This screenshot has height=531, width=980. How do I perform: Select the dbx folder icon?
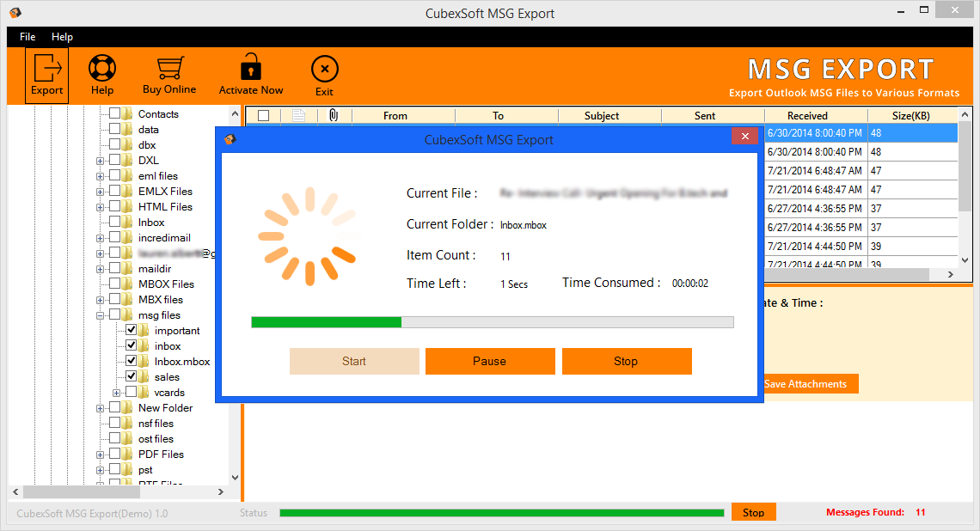127,145
